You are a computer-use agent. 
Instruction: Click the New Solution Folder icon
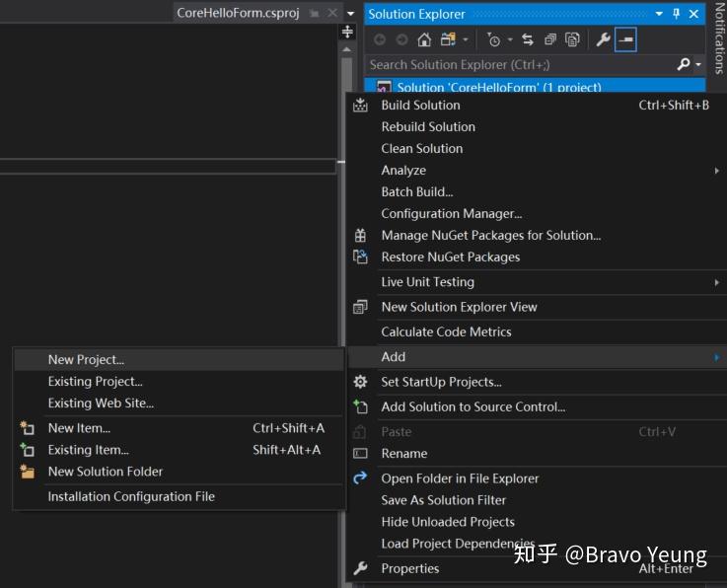(28, 472)
